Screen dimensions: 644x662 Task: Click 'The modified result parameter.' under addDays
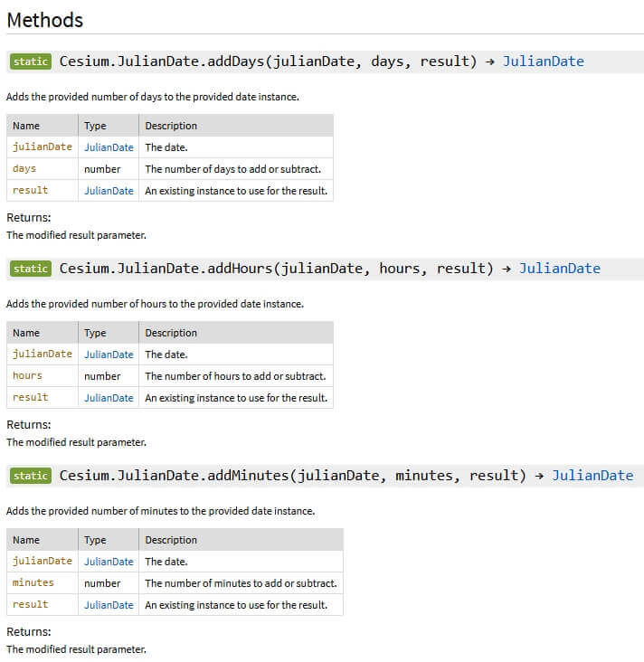[76, 235]
